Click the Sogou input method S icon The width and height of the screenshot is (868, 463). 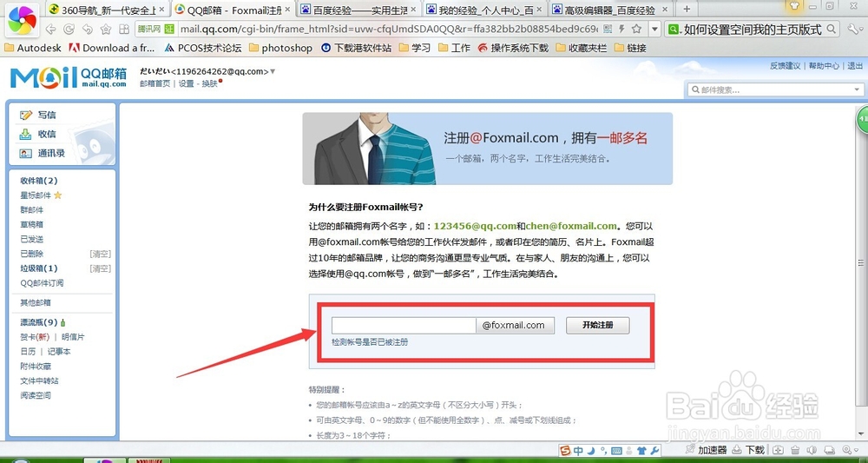[x=565, y=450]
